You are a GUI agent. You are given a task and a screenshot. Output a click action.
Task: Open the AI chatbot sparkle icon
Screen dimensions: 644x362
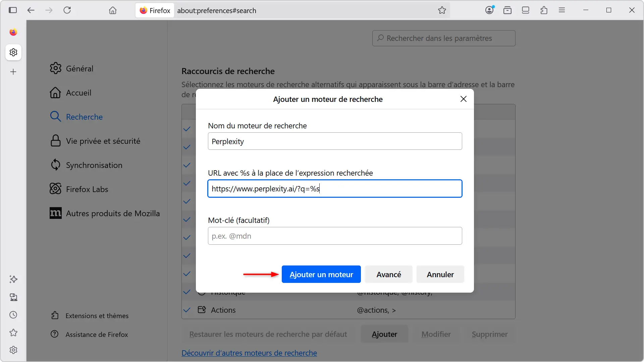click(x=13, y=279)
